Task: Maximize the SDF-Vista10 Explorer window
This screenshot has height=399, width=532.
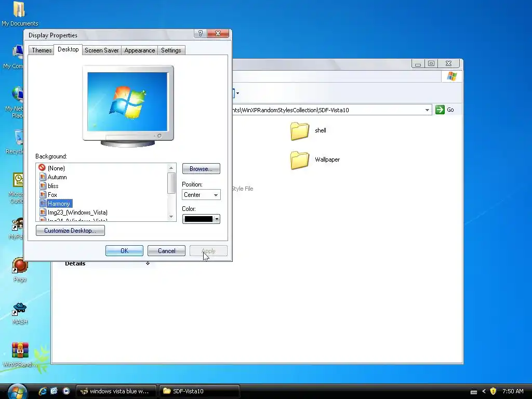Action: (x=431, y=63)
